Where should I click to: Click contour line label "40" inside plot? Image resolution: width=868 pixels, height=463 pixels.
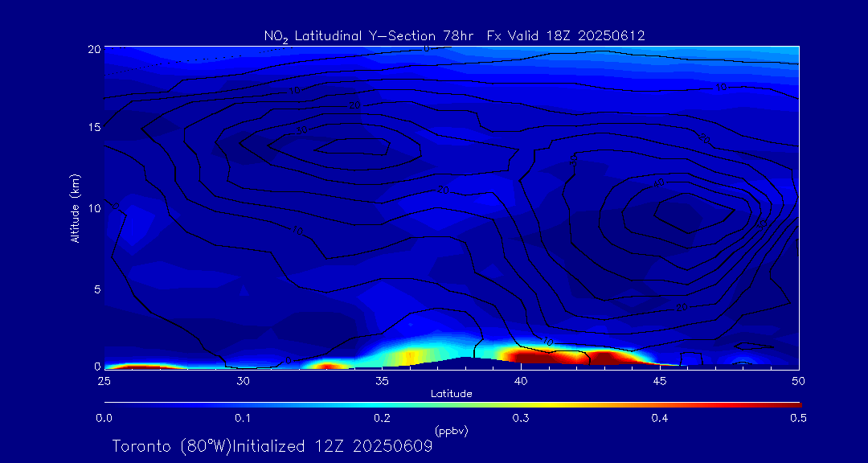click(659, 182)
